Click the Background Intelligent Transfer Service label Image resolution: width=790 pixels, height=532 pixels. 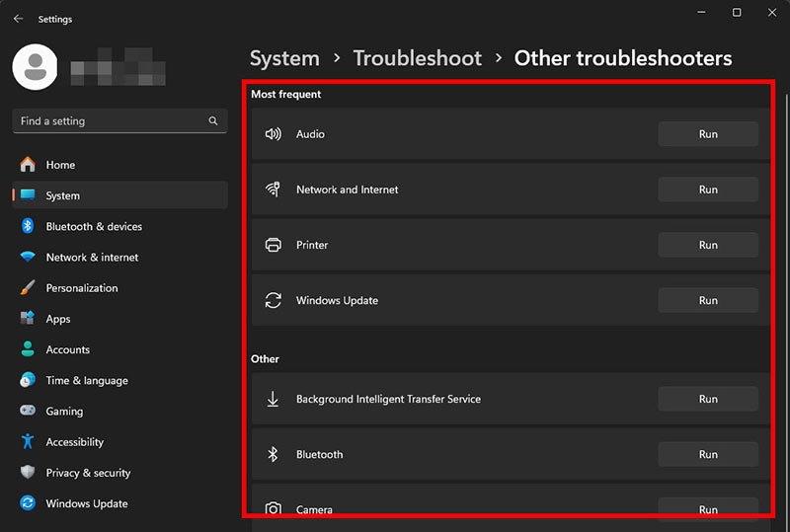(388, 399)
